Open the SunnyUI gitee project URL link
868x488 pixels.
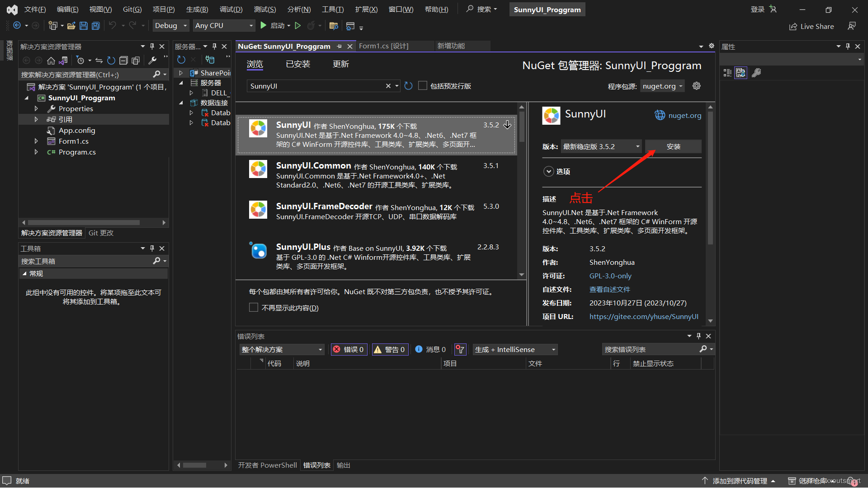(644, 316)
